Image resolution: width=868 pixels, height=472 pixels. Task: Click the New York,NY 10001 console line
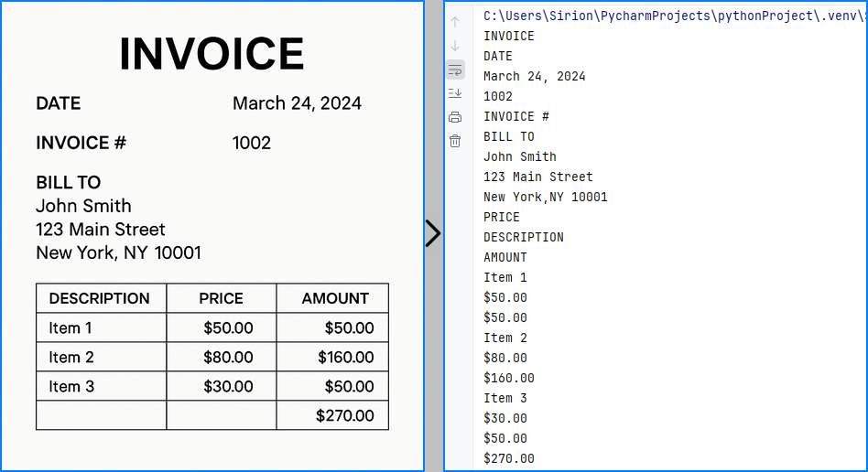[x=546, y=197]
